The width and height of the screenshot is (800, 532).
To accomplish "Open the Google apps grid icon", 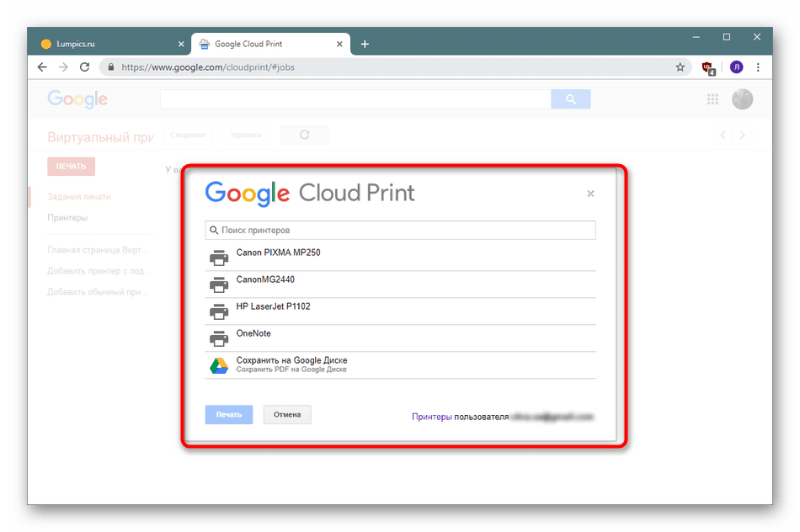I will coord(712,99).
